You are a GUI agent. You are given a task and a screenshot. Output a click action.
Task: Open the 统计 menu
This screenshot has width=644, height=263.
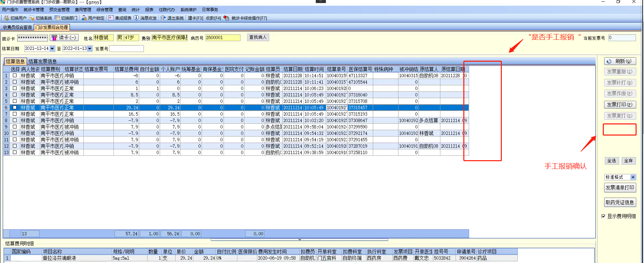pos(135,10)
